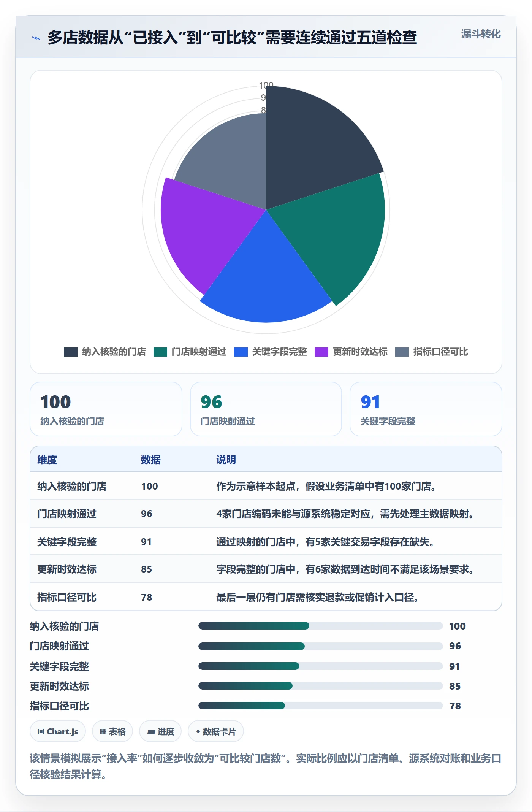Select table row 纳入核验的门店
Viewport: 532px width, 812px height.
point(266,486)
